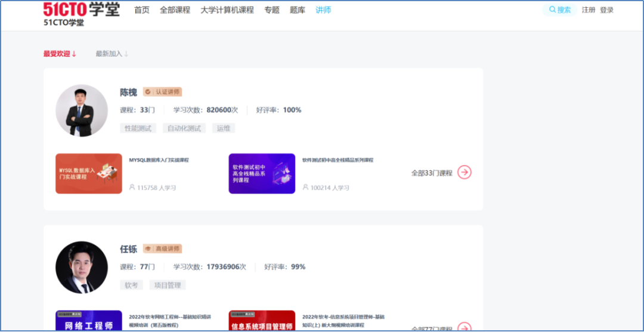
Task: Click arrow circle beside 全部77门课程
Action: [x=464, y=327]
